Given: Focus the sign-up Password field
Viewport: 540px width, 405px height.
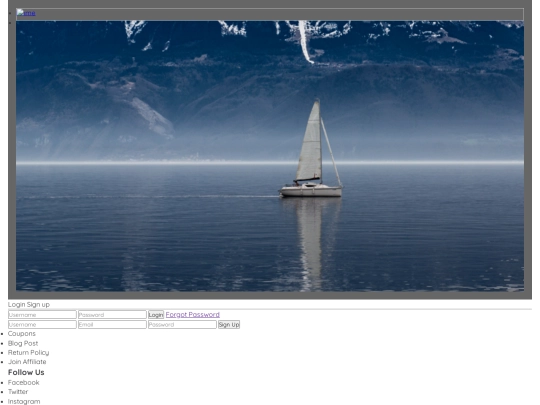Looking at the screenshot, I should coord(182,324).
